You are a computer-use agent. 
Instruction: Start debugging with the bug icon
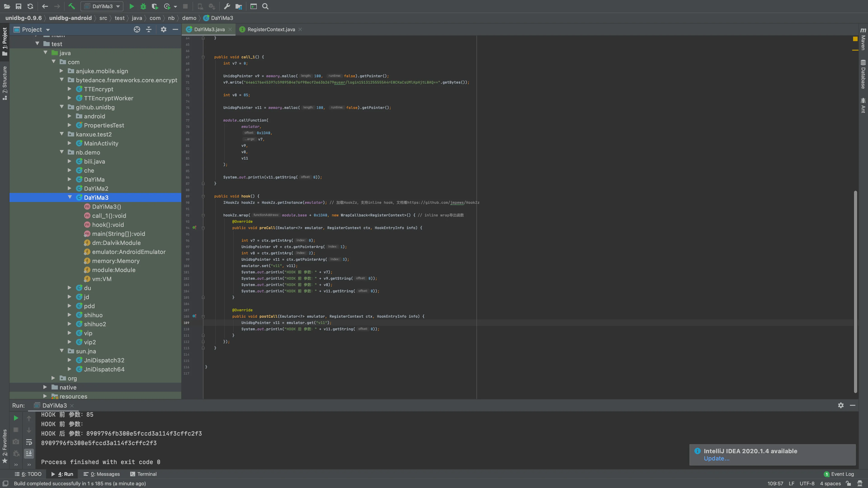(x=143, y=6)
